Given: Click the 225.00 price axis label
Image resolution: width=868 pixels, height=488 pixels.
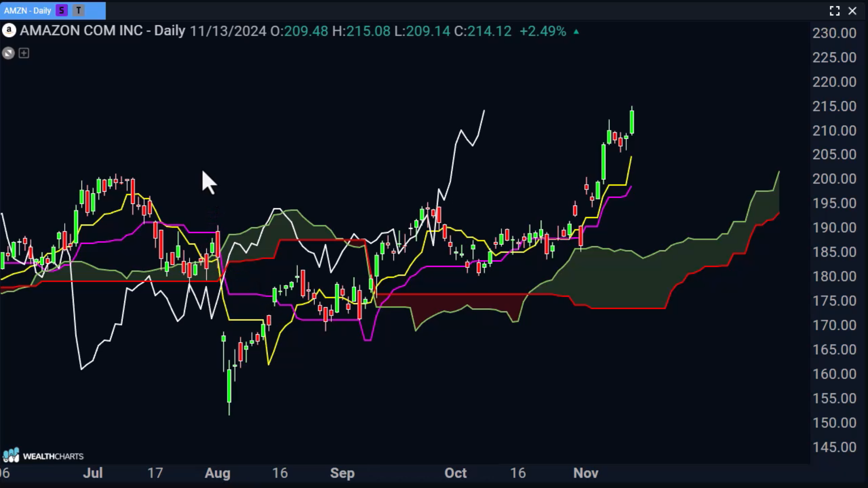Looking at the screenshot, I should [834, 57].
